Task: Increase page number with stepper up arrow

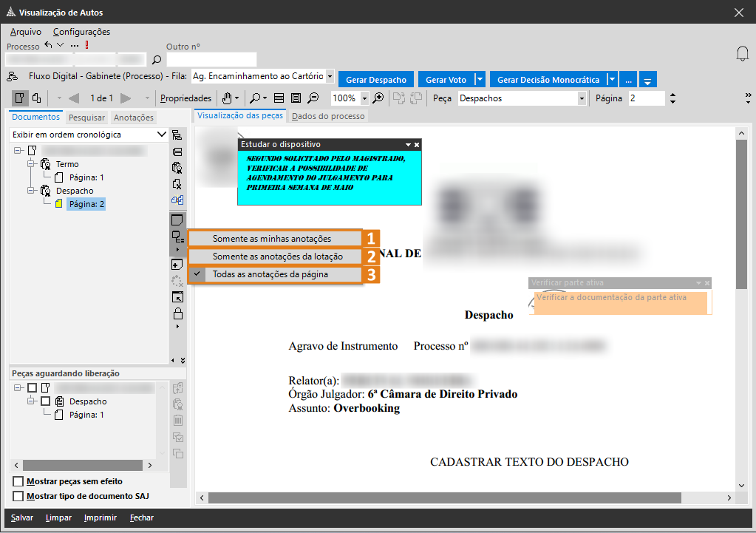Action: [x=672, y=95]
